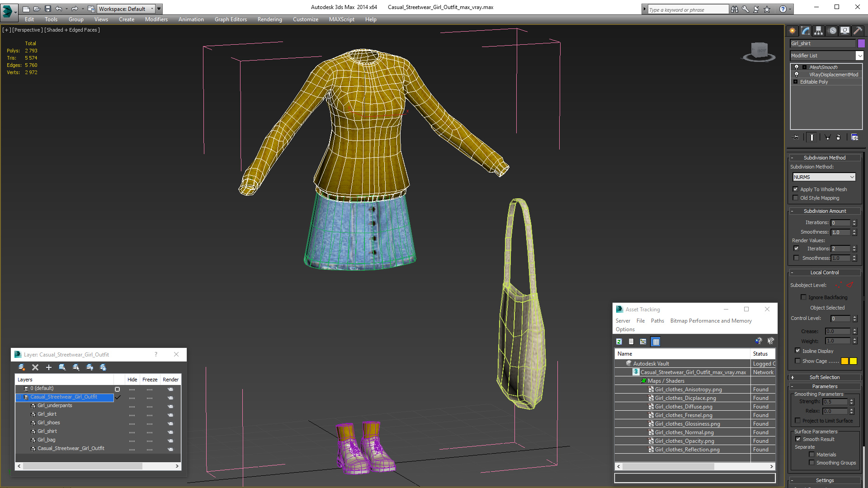Enable Old Style Mapping checkbox
Screen dimensions: 868x488
[796, 198]
